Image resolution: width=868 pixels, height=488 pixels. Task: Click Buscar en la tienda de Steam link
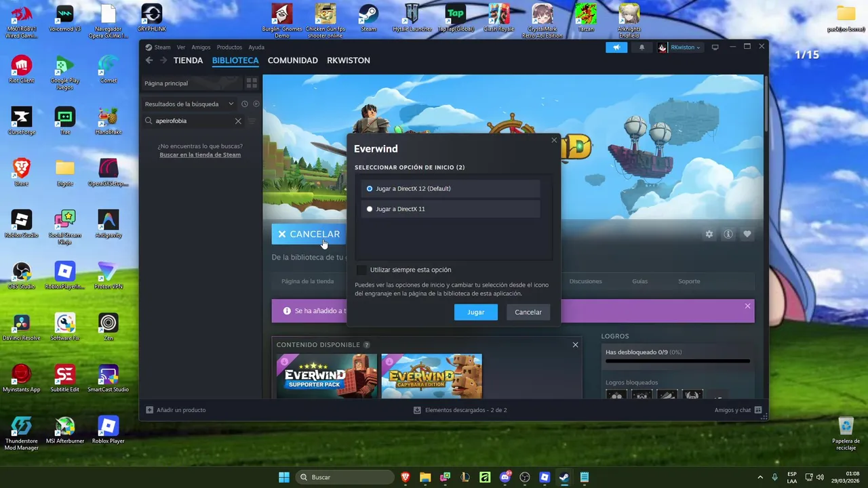[200, 155]
